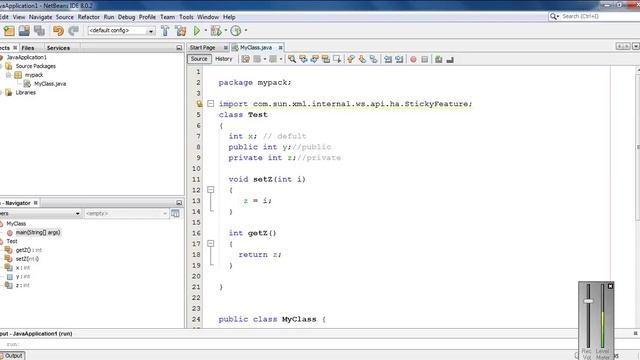640x360 pixels.
Task: Minimize the Projects panel group
Action: click(179, 48)
